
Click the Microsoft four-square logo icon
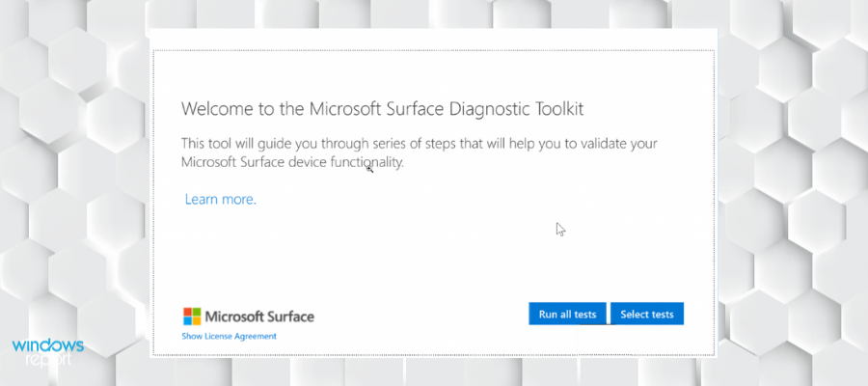point(192,316)
